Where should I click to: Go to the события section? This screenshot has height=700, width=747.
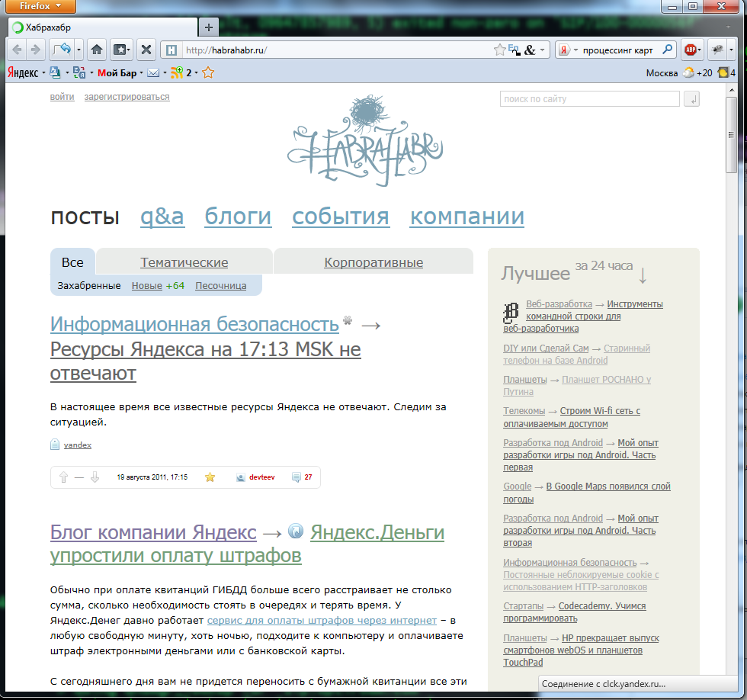tap(341, 217)
